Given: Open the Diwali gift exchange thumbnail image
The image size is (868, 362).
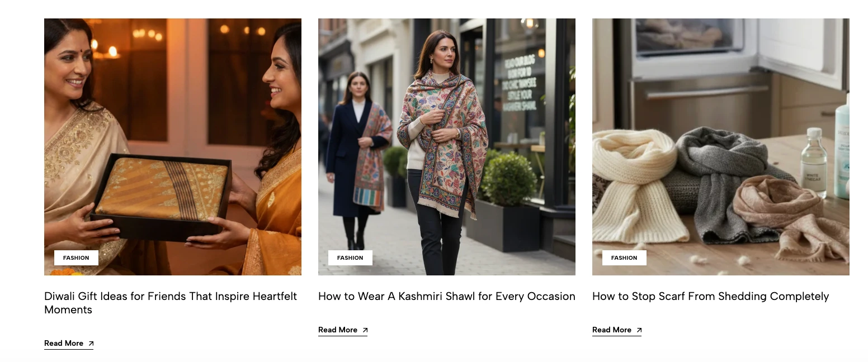Looking at the screenshot, I should click(x=172, y=112).
